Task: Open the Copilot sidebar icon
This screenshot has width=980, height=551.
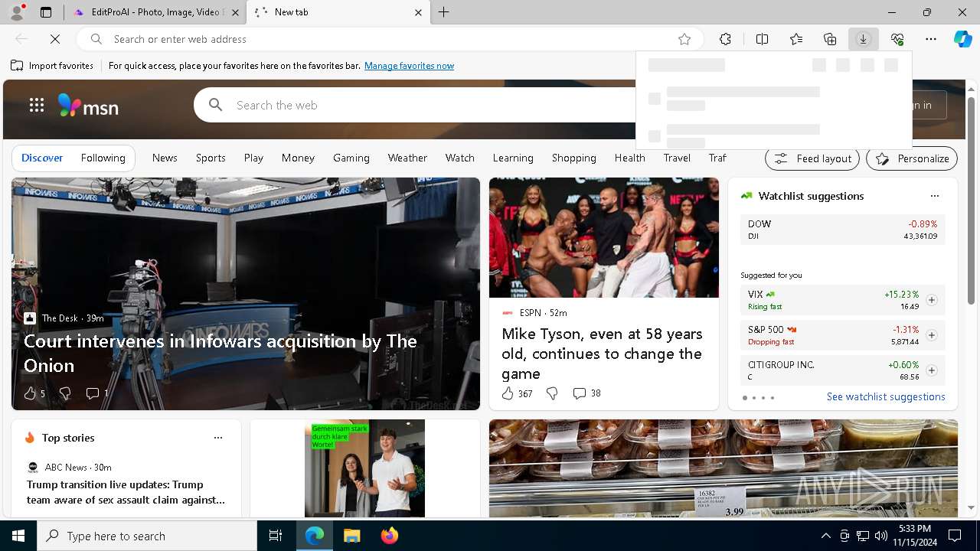Action: 962,39
